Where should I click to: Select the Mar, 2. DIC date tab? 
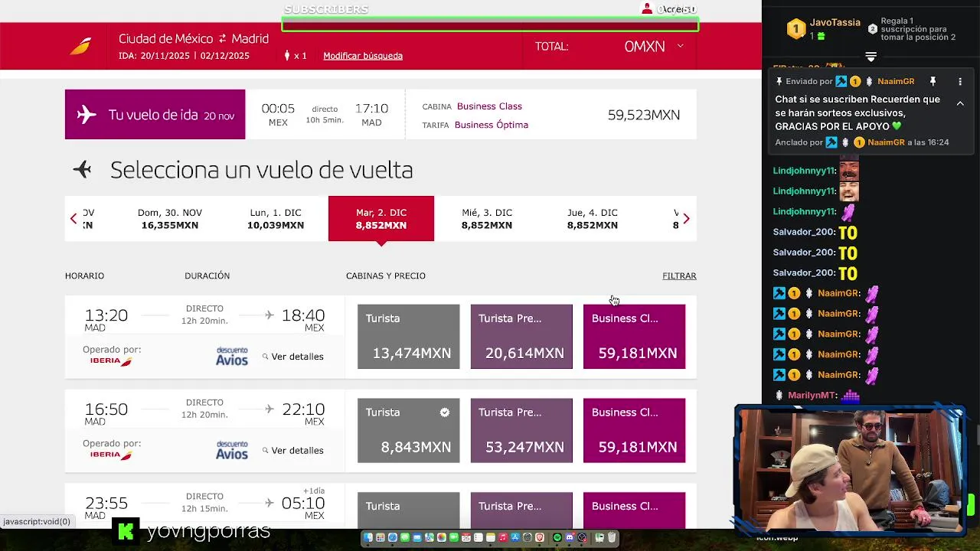click(381, 219)
